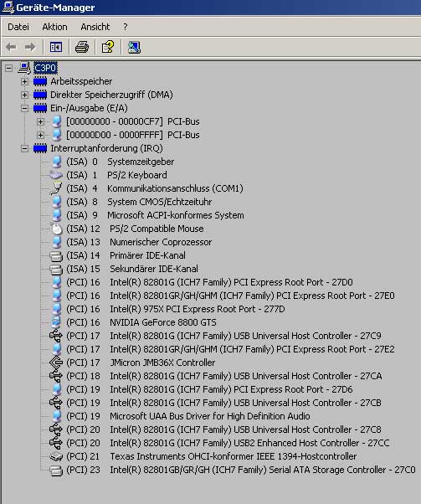Select the PS/2 Keyboard row
This screenshot has height=504, width=421.
click(116, 175)
